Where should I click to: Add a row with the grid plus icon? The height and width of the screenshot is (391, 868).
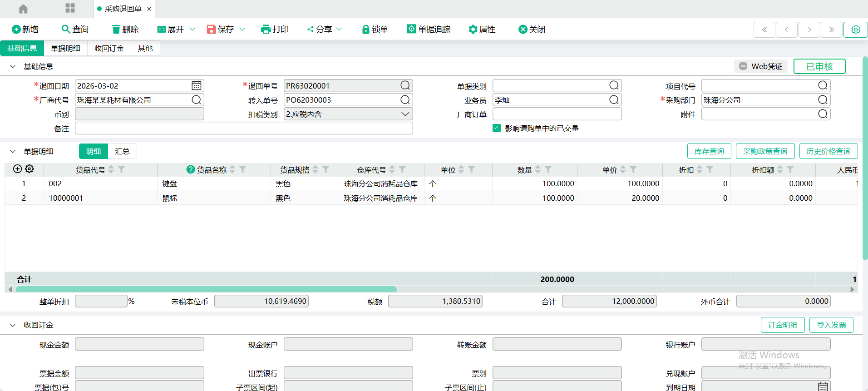click(17, 169)
